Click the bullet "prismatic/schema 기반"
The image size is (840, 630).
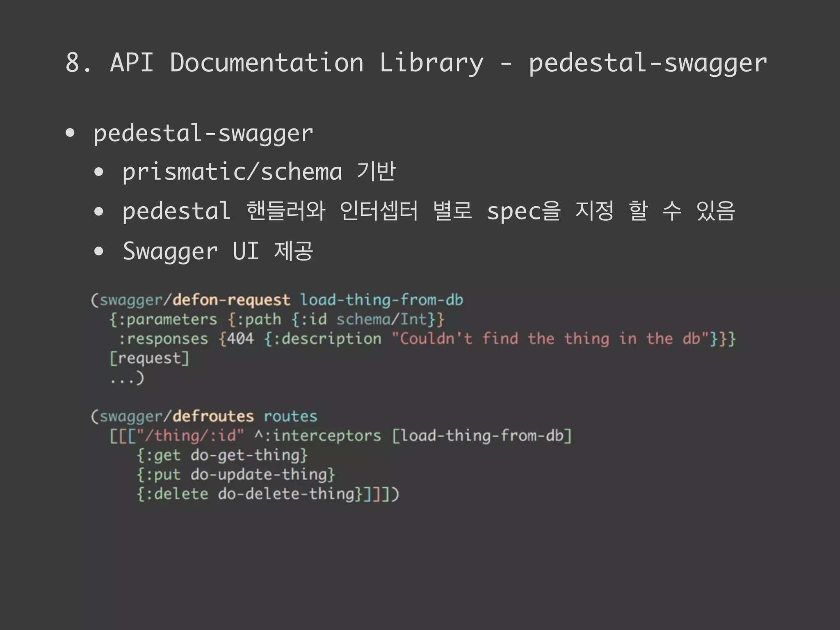pos(259,172)
